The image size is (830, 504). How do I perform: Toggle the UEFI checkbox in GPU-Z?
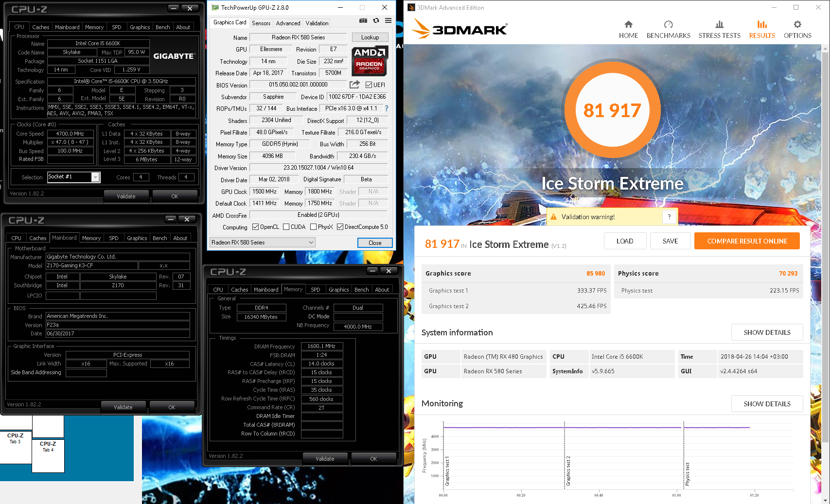(x=369, y=85)
